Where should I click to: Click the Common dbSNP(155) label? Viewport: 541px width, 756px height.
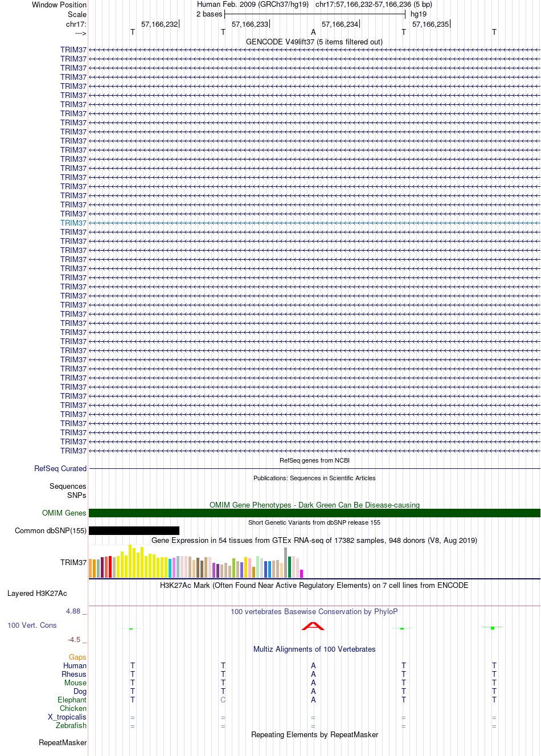click(x=51, y=530)
